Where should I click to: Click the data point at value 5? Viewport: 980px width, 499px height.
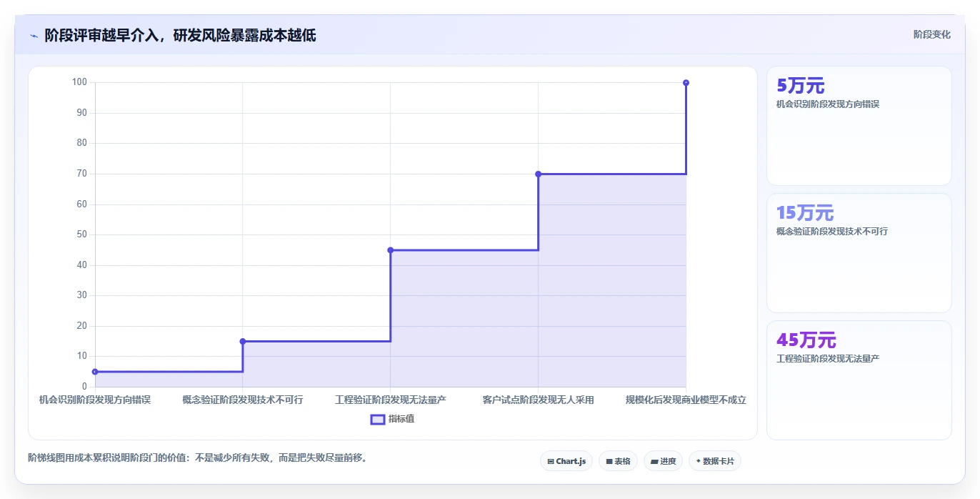coord(95,372)
